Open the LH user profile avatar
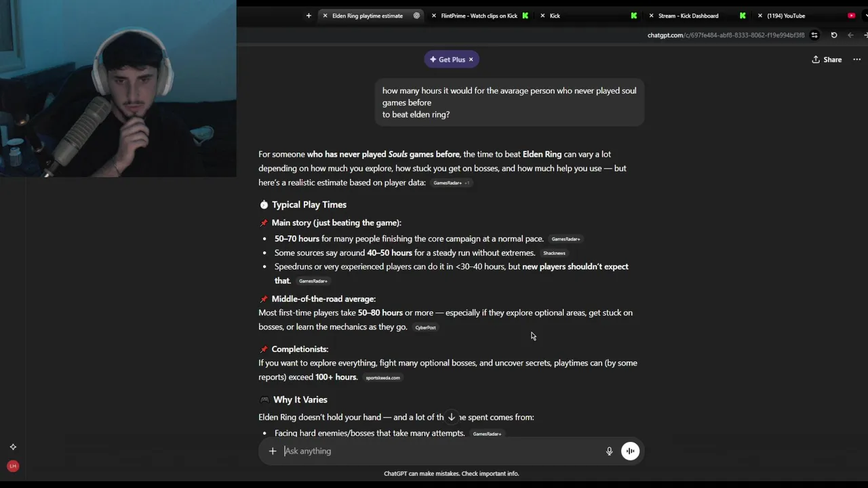The image size is (868, 488). 13,466
